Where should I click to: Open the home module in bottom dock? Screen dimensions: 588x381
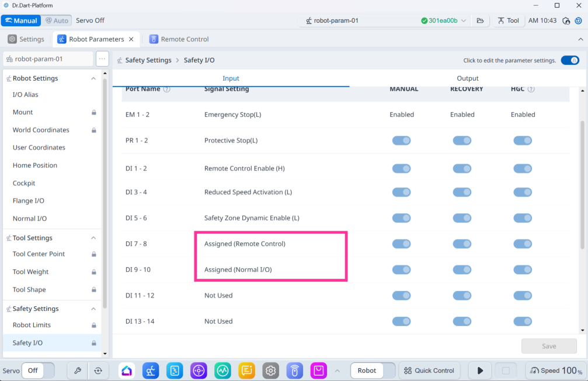(x=127, y=370)
